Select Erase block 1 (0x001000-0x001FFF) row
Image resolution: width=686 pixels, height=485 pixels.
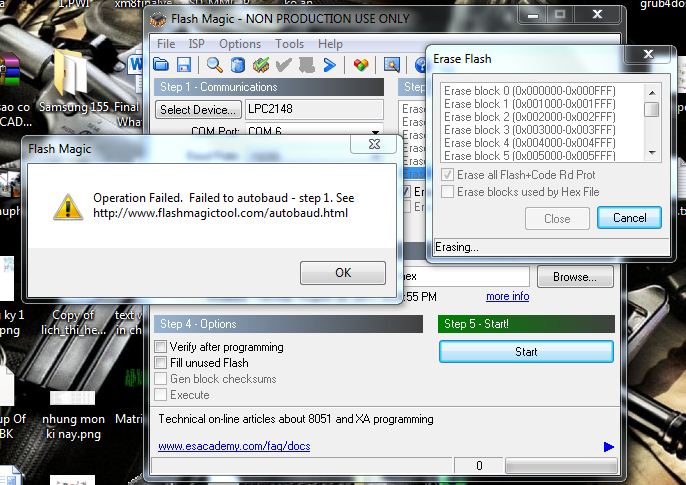tap(529, 104)
